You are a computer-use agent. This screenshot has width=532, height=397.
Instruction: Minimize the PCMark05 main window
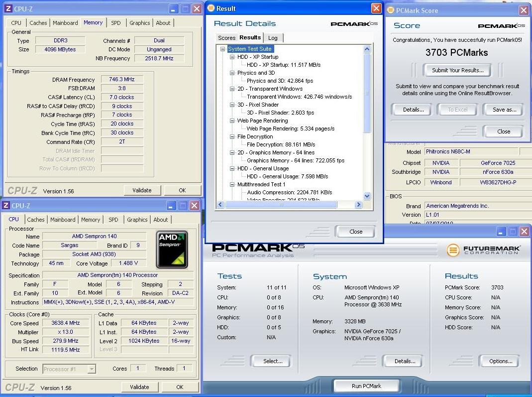[501, 232]
